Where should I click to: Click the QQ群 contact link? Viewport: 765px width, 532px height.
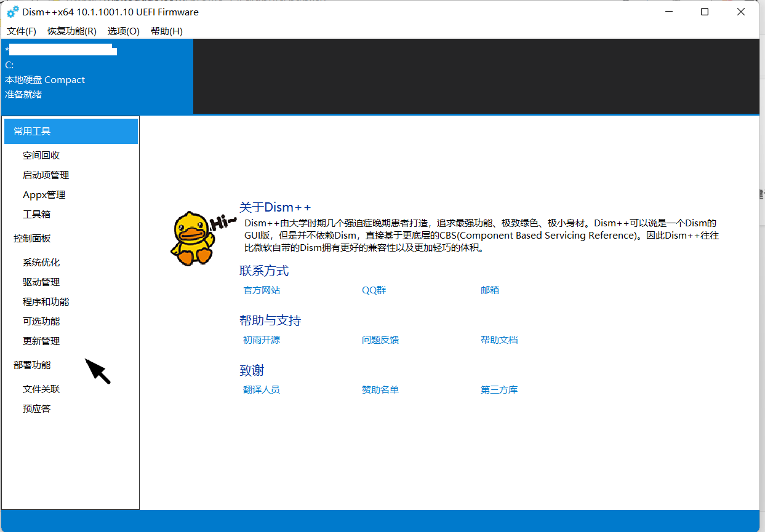coord(374,290)
